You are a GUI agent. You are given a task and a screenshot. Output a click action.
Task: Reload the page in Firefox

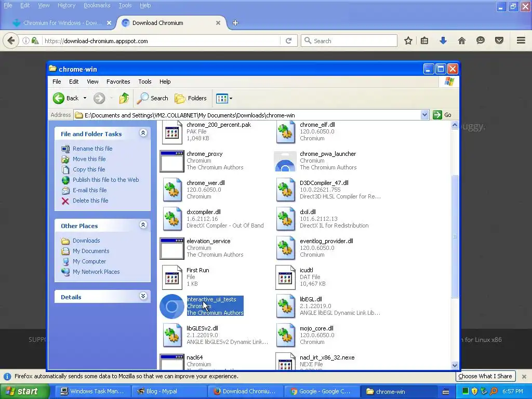[x=289, y=41]
